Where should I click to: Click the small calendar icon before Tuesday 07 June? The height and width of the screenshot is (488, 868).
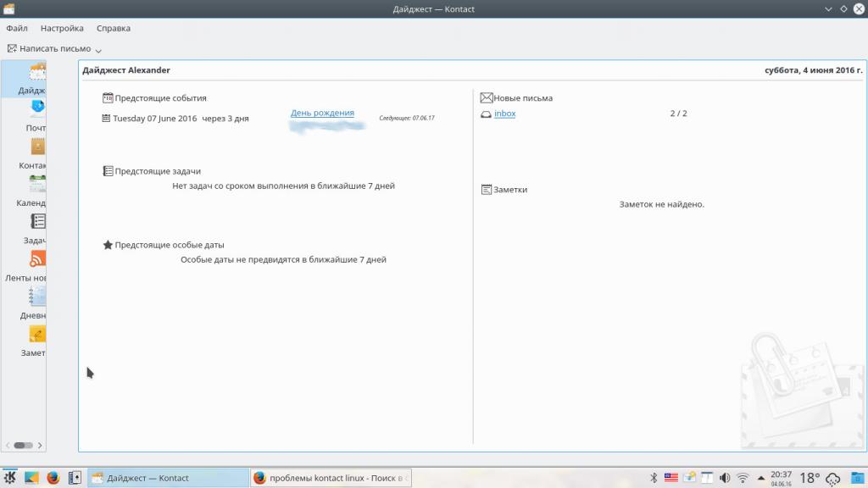[x=106, y=118]
